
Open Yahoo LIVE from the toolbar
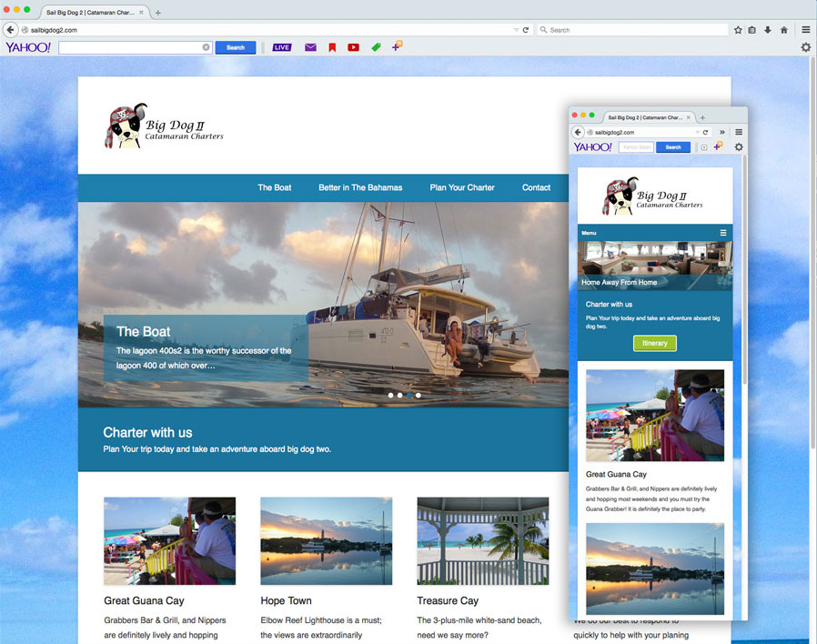click(x=282, y=47)
